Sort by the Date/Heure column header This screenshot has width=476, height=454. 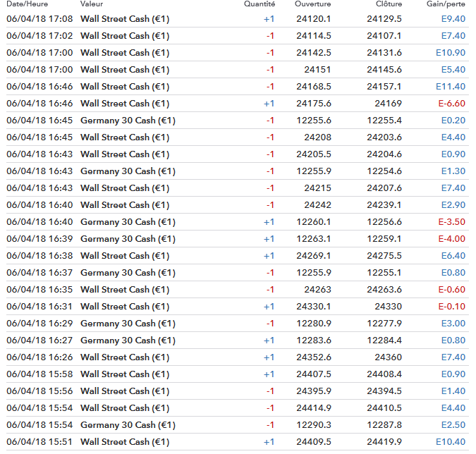click(27, 4)
